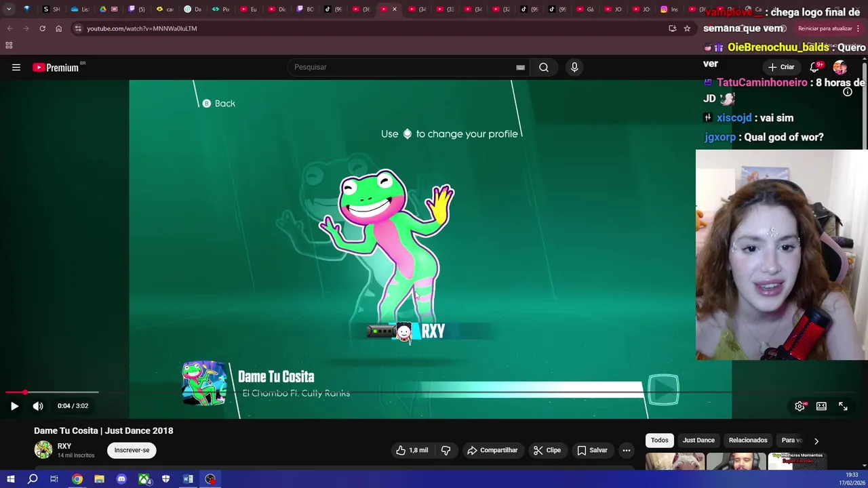The width and height of the screenshot is (868, 488).
Task: Open more actions three-dot menu under video
Action: [x=627, y=450]
